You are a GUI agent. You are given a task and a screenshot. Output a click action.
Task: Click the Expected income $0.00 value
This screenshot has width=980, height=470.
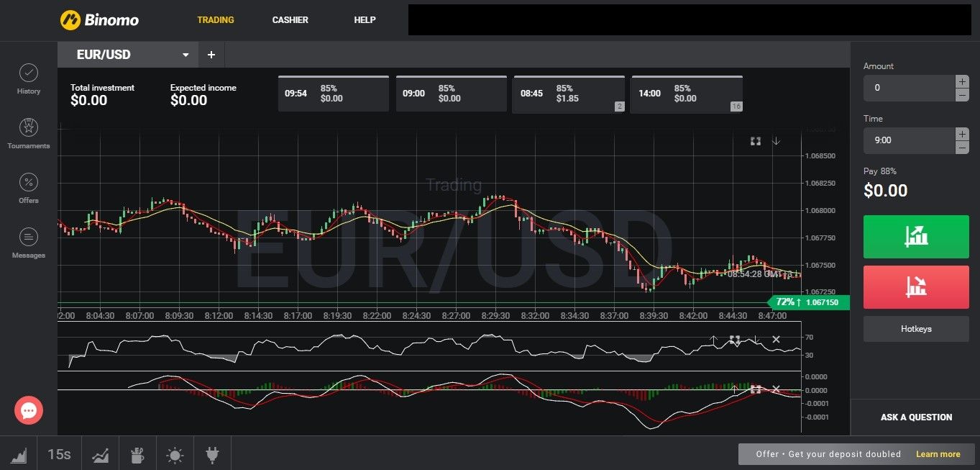pos(189,101)
